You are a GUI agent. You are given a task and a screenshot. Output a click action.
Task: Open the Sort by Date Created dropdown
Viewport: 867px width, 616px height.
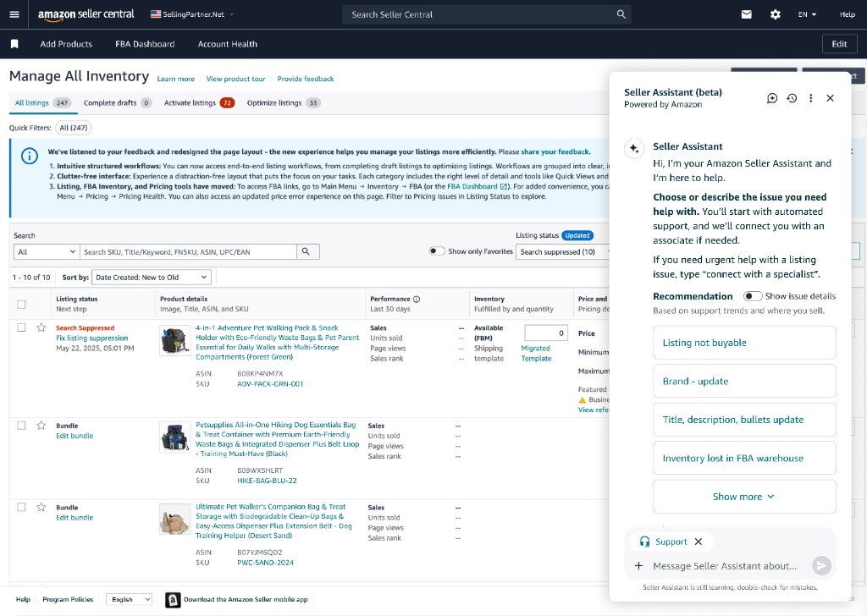coord(151,278)
